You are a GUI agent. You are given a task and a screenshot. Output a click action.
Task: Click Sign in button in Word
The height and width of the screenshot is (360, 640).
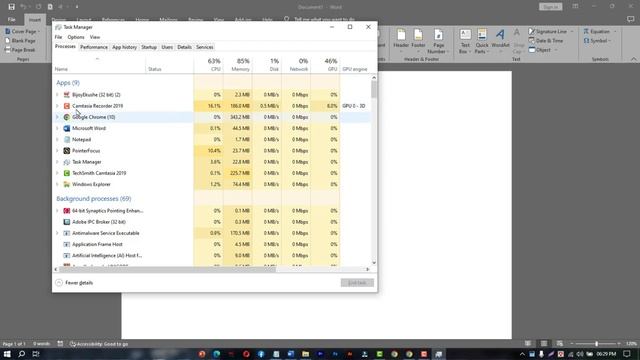click(x=551, y=7)
